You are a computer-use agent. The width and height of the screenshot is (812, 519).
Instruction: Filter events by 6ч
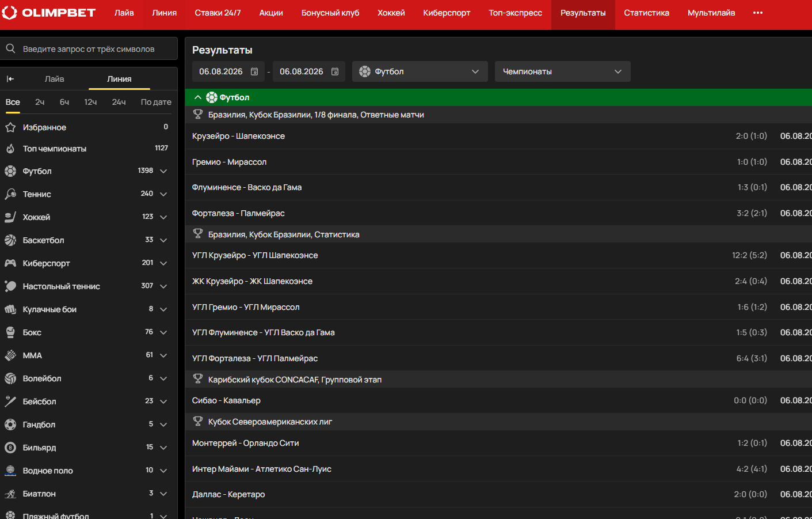pos(64,102)
